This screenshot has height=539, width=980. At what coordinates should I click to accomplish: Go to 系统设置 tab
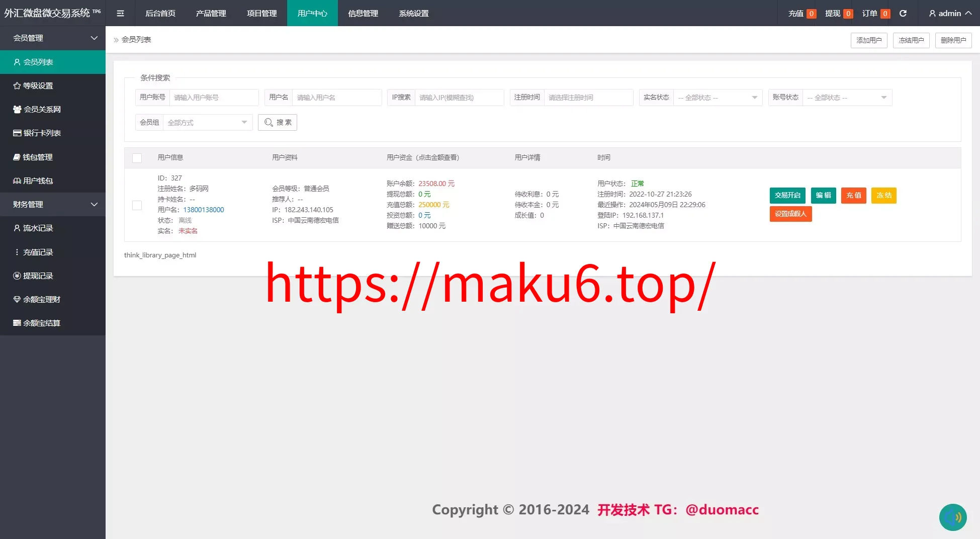pyautogui.click(x=414, y=14)
